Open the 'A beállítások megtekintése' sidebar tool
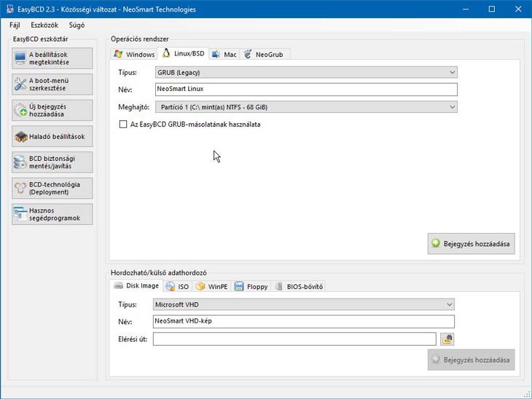Image resolution: width=532 pixels, height=399 pixels. [x=52, y=58]
